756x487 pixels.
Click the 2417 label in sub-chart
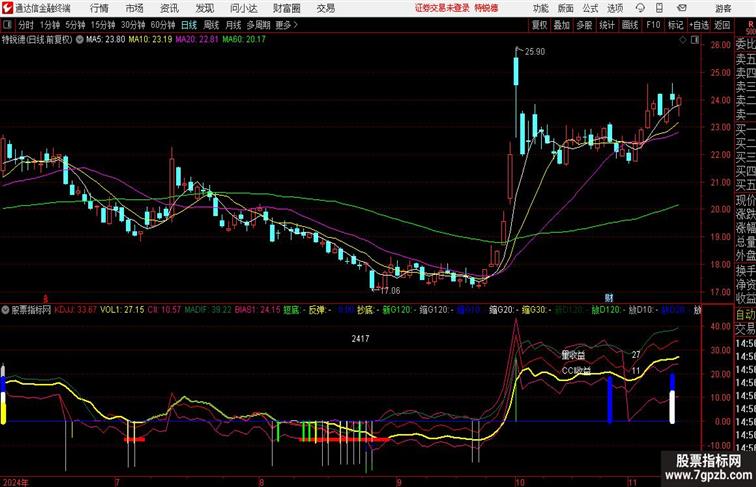(x=360, y=339)
